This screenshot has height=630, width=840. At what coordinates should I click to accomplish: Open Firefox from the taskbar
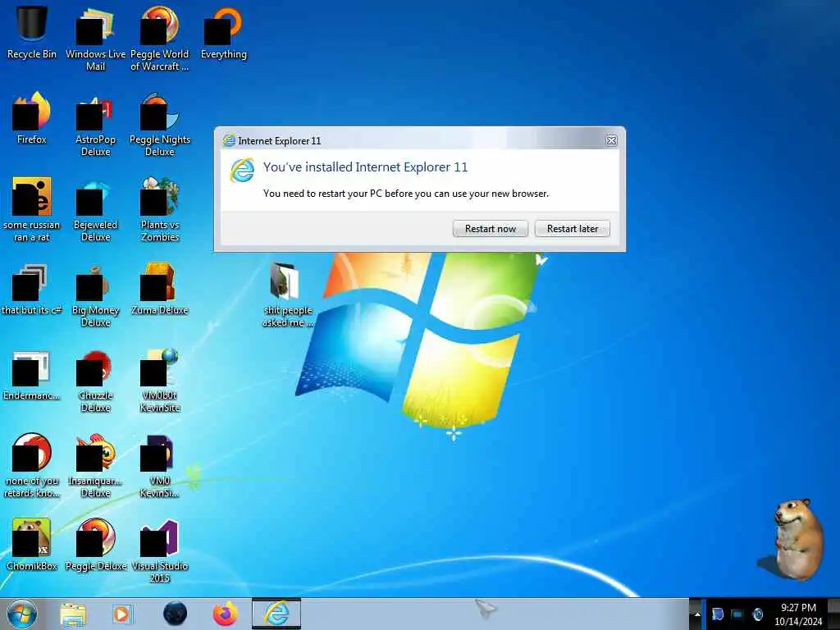(226, 614)
